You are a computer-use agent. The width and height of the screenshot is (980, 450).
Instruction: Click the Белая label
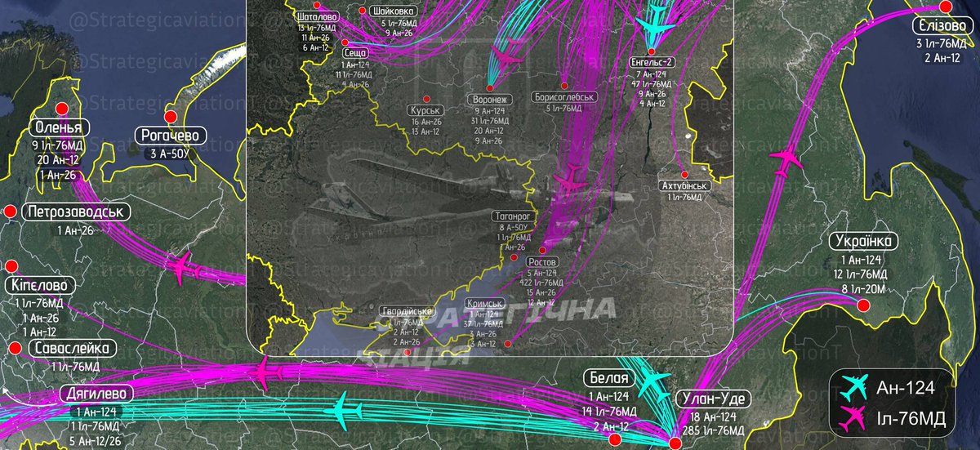tap(608, 378)
